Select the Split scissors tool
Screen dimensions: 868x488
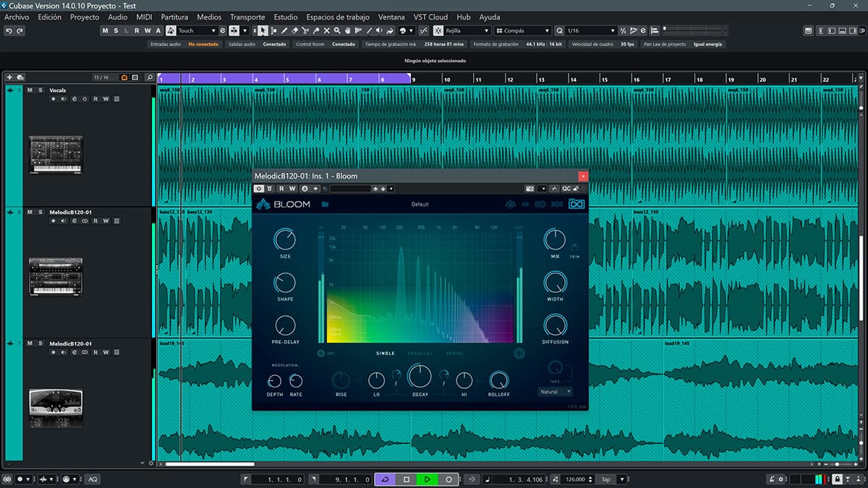click(305, 31)
